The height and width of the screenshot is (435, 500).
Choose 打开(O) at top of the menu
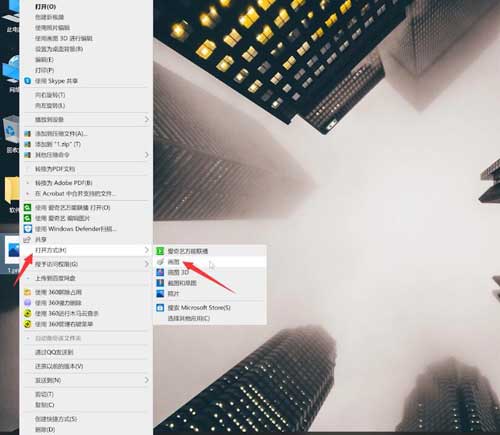[x=46, y=7]
